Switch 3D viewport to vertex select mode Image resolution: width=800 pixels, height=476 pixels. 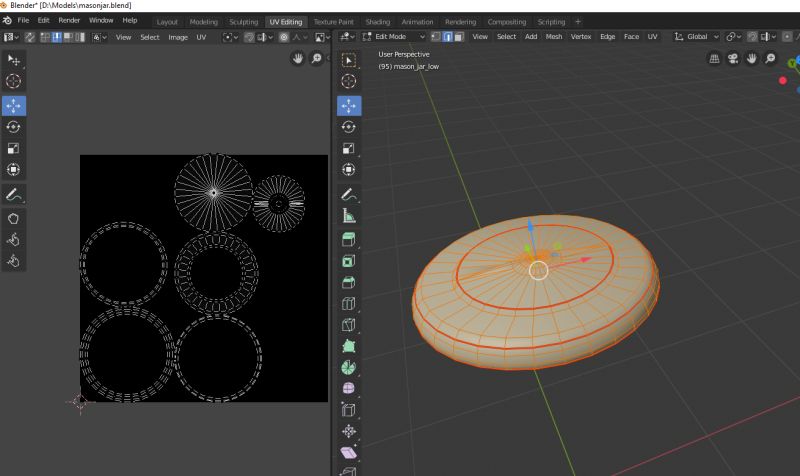[x=436, y=37]
